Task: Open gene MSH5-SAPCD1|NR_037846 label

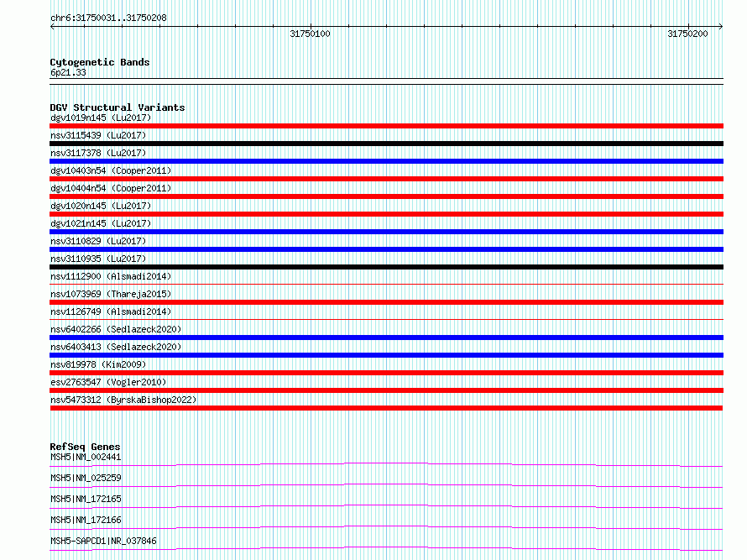Action: point(103,541)
